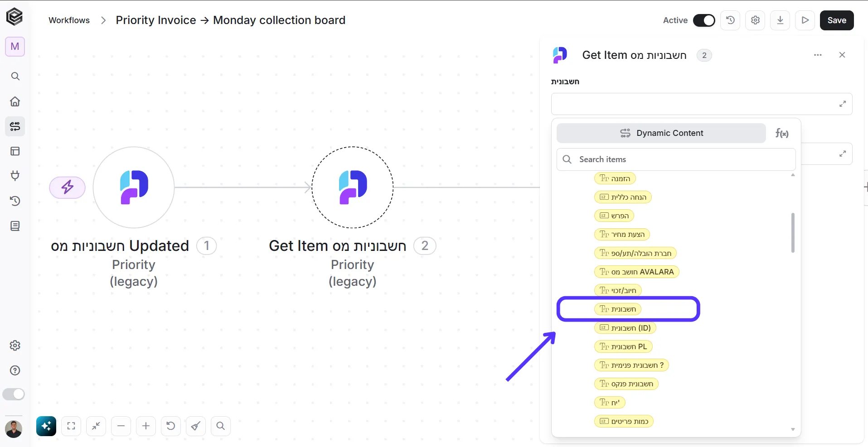Select the lightning trigger badge
Screen dimensions: 868x447
[68, 187]
